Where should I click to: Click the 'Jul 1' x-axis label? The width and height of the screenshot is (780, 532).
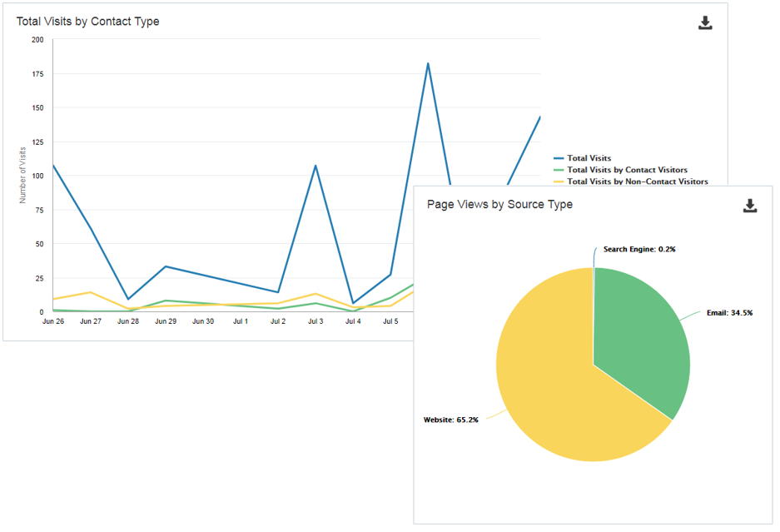241,321
